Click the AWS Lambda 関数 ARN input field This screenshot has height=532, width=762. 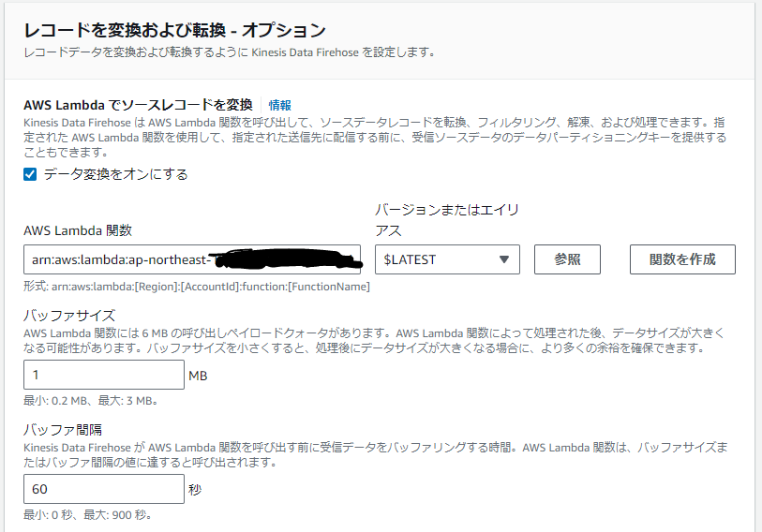pyautogui.click(x=192, y=259)
